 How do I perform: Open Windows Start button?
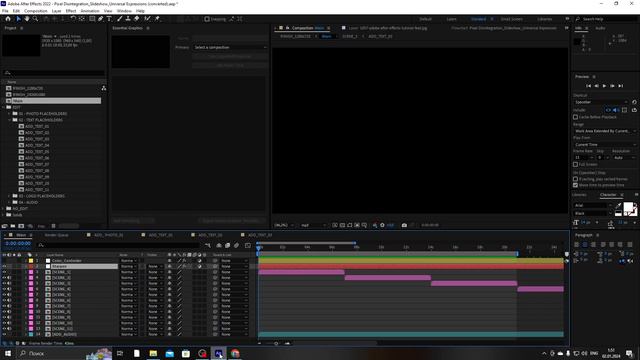click(8, 353)
